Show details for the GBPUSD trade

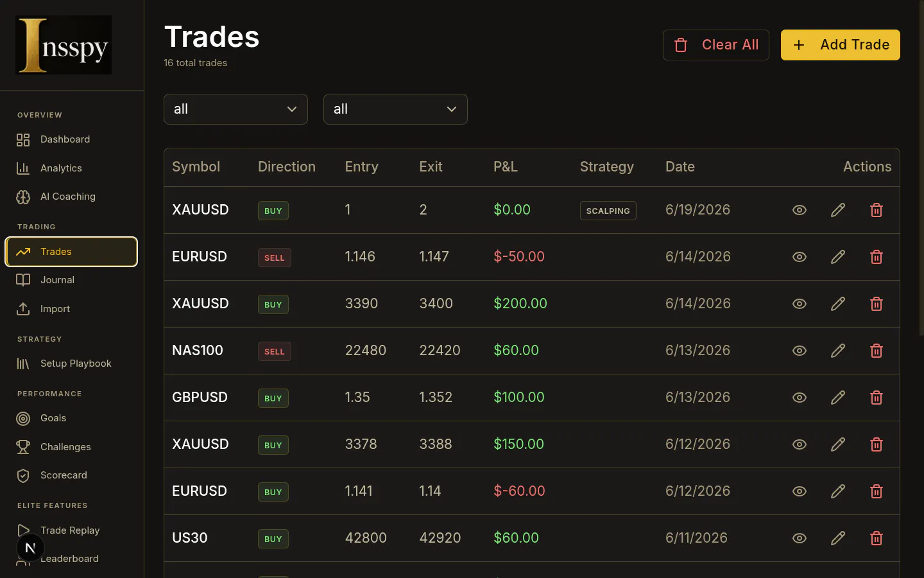800,398
